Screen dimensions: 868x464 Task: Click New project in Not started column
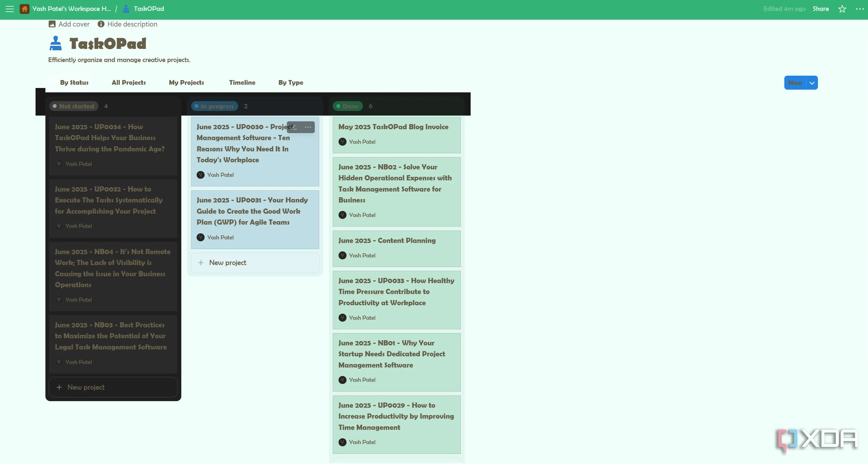(x=113, y=387)
